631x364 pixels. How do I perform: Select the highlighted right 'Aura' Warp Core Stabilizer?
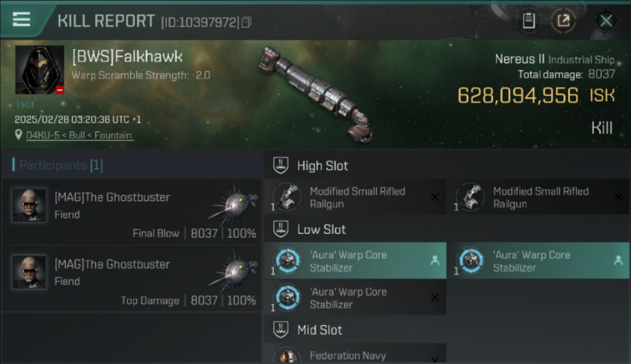coord(538,261)
